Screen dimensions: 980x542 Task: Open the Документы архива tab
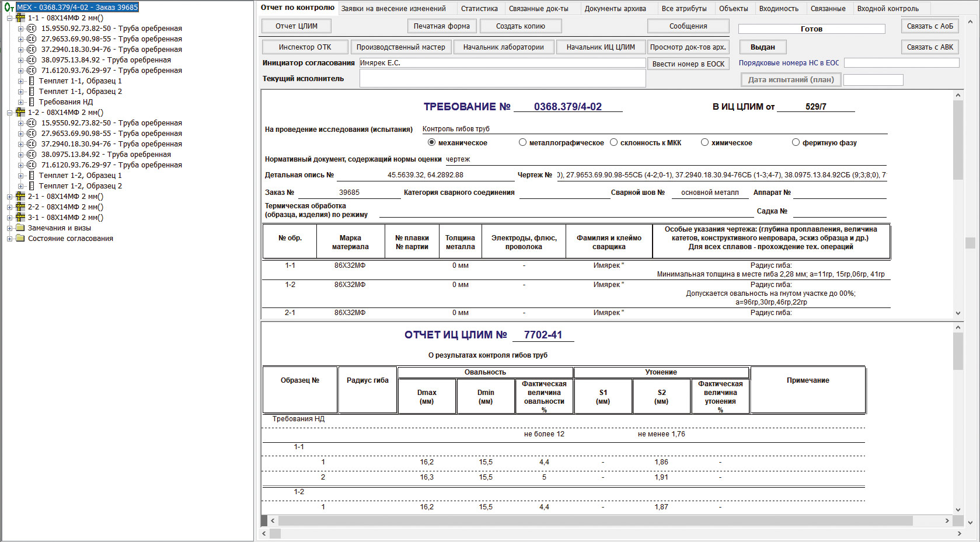(615, 9)
